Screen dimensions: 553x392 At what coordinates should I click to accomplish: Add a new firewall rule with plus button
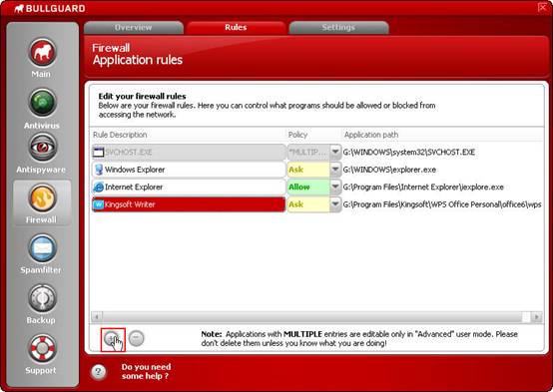click(x=112, y=338)
